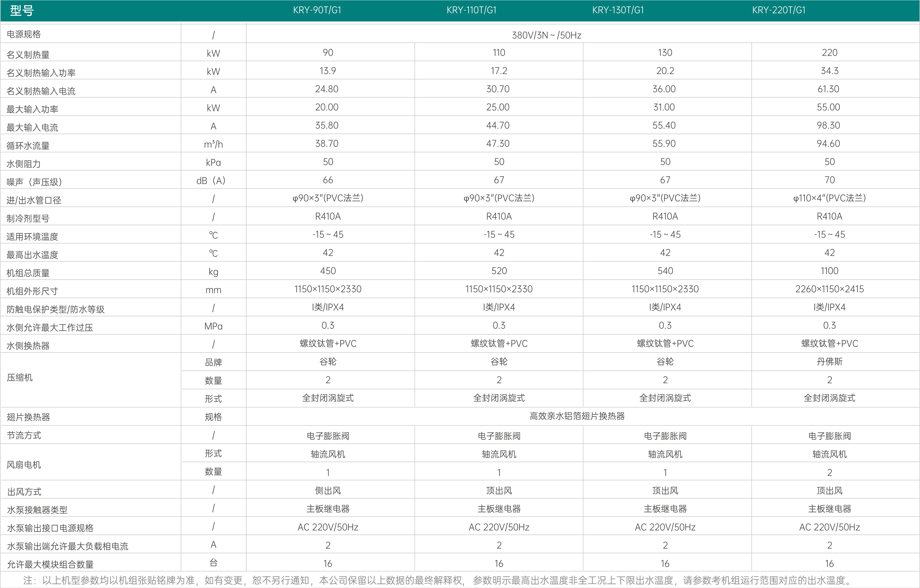Select the 13.9 kW input power value
Viewport: 920px width, 588px height.
[327, 71]
